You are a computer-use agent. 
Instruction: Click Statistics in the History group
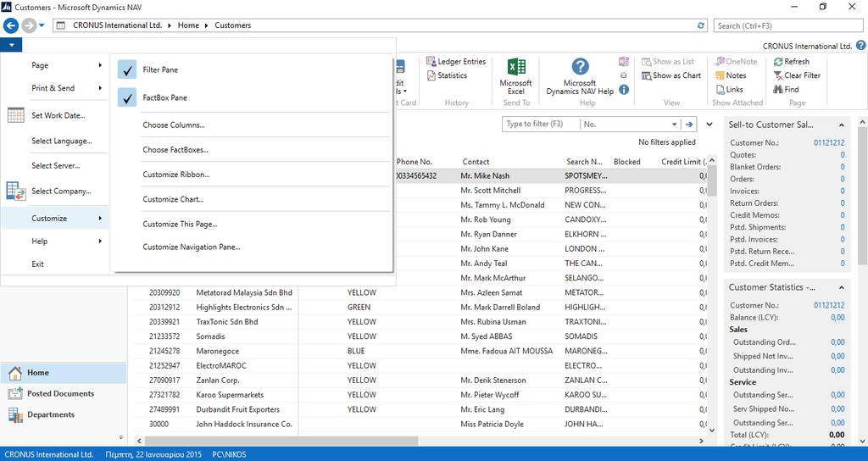(447, 75)
